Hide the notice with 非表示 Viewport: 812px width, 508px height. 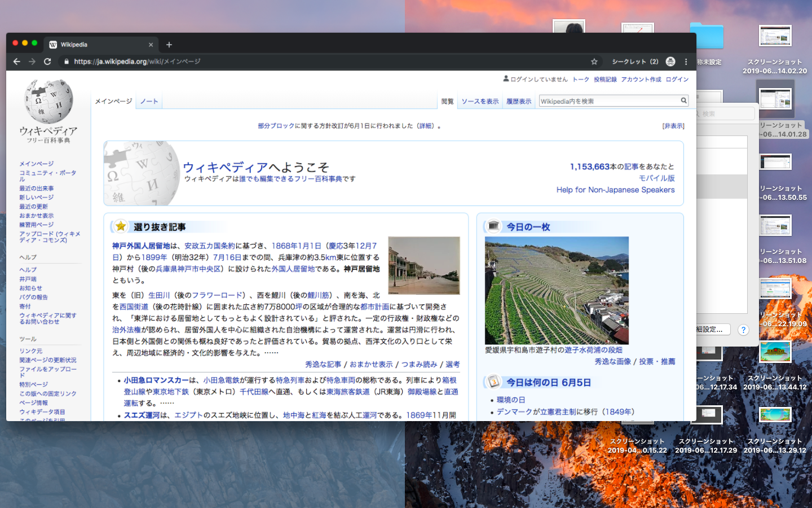pyautogui.click(x=673, y=126)
